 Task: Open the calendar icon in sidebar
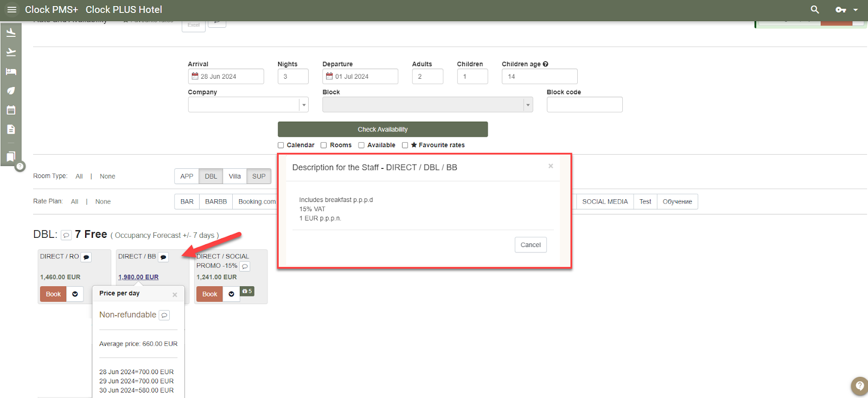pos(11,110)
